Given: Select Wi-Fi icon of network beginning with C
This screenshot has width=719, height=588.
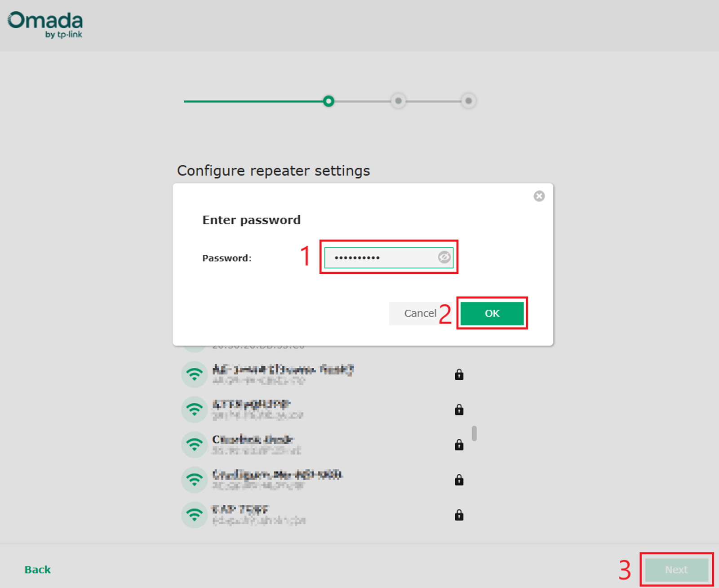Looking at the screenshot, I should [x=194, y=445].
